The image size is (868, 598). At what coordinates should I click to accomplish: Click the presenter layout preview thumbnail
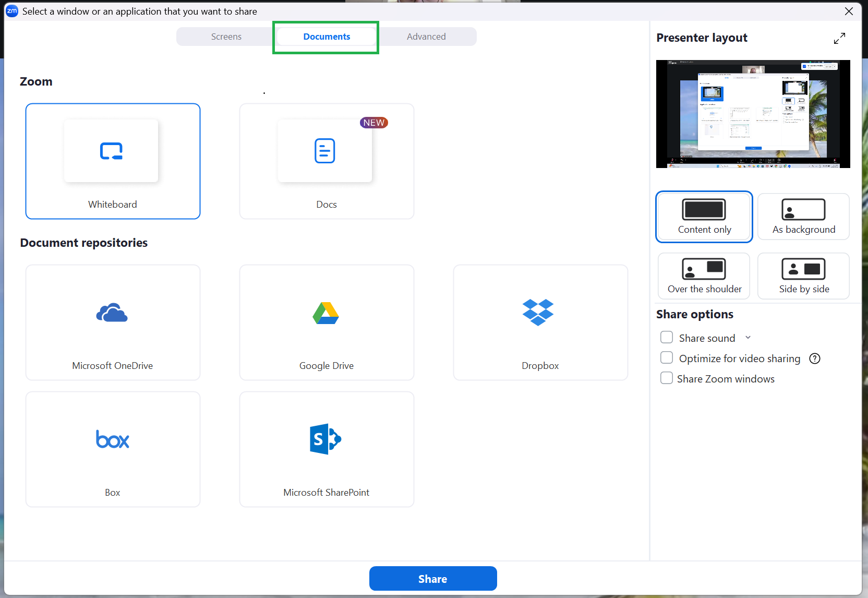click(x=753, y=114)
